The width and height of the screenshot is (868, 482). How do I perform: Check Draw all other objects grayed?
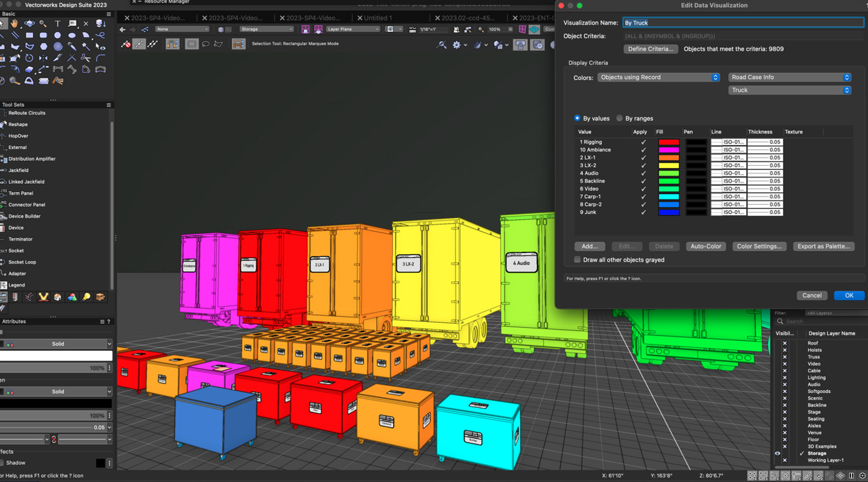point(577,260)
